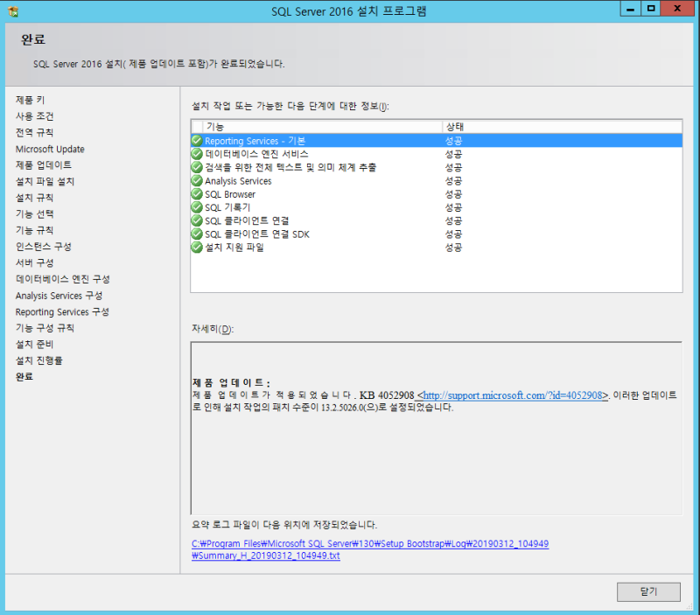Click bold 완료 step in sidebar
This screenshot has width=700, height=615.
[x=24, y=377]
